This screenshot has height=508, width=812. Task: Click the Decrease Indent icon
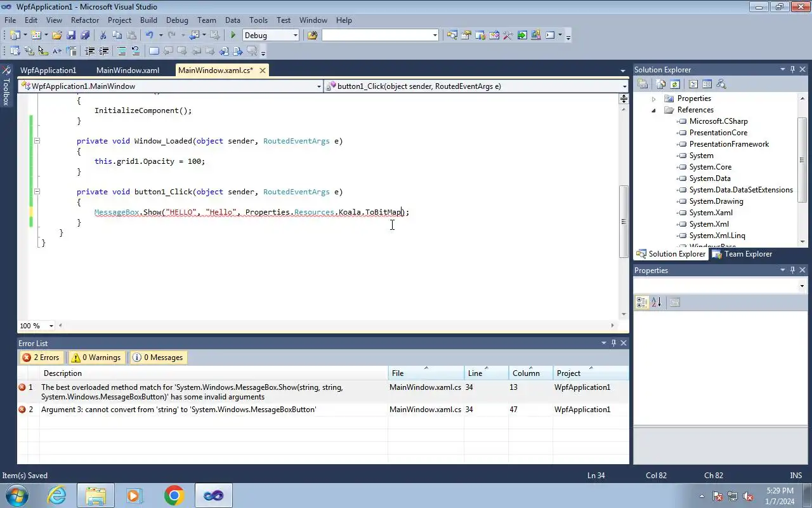[89, 51]
